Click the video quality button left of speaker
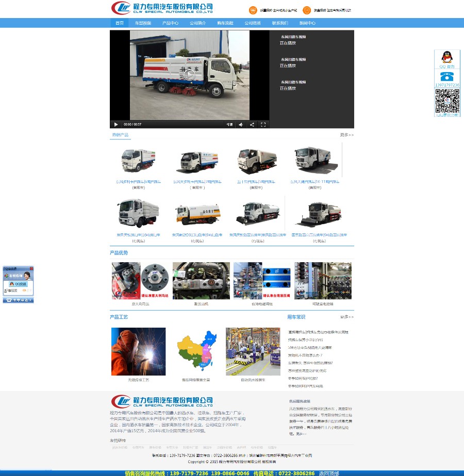The height and width of the screenshot is (476, 464). 230,125
